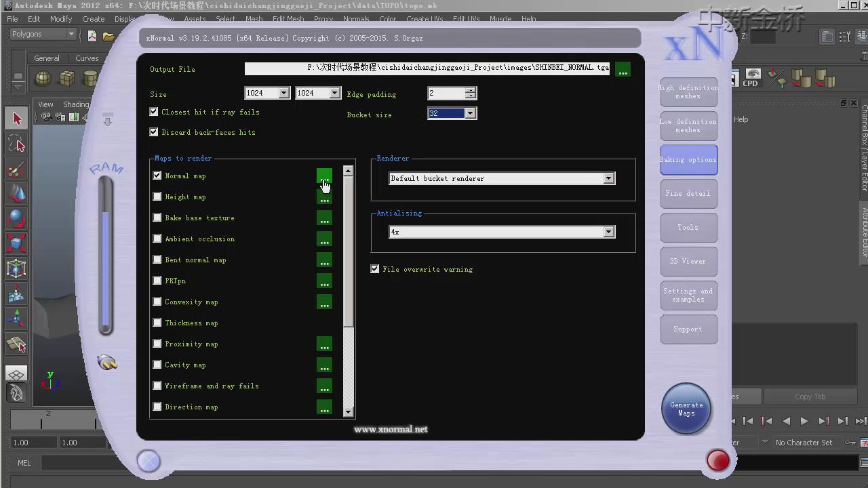Browse for output file with green button

click(x=623, y=68)
